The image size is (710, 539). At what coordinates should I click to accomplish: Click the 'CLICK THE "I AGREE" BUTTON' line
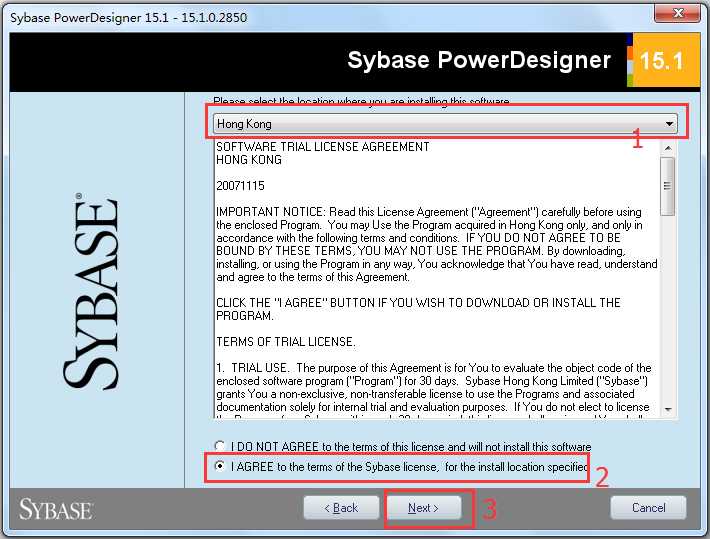point(418,303)
